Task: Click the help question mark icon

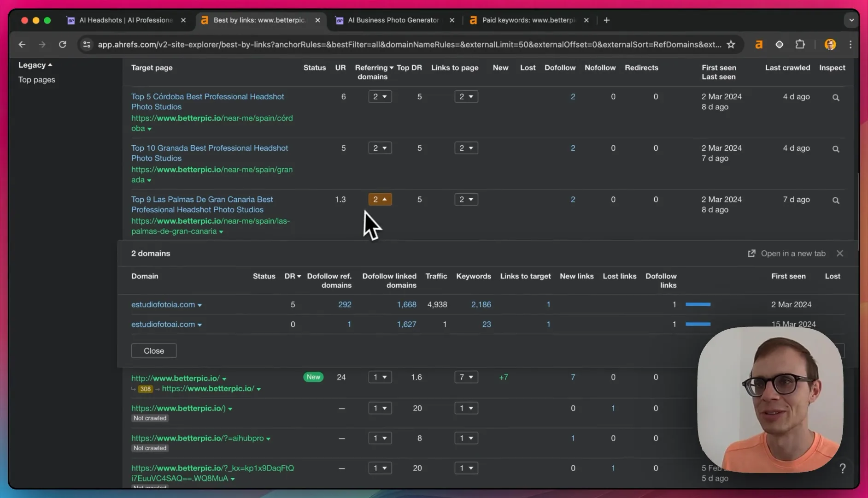Action: pyautogui.click(x=843, y=468)
